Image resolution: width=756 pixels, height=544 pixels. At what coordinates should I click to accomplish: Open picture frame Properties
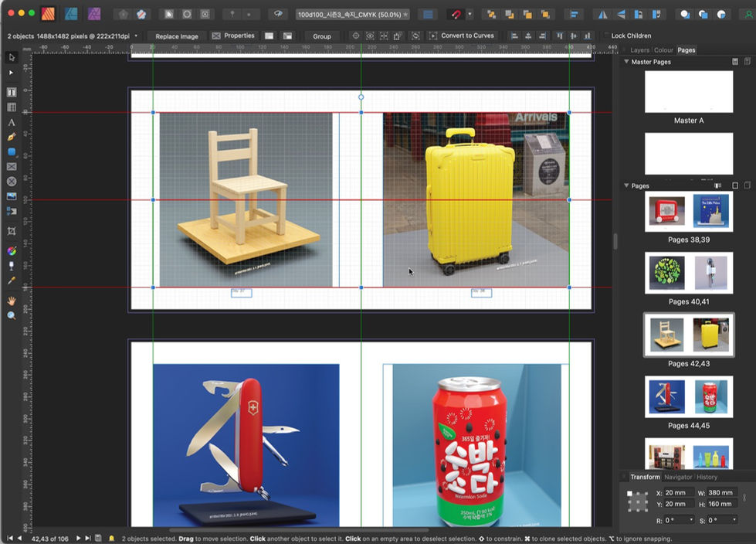(233, 36)
